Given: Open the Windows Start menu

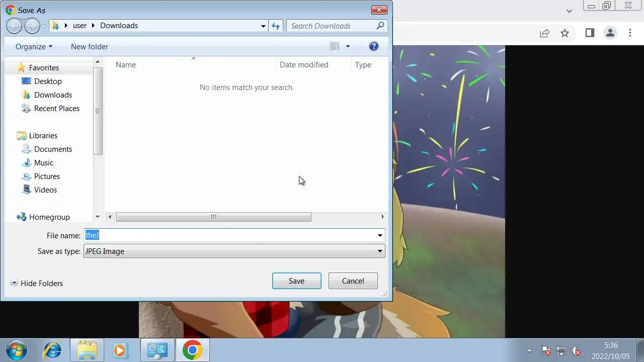Looking at the screenshot, I should click(16, 350).
